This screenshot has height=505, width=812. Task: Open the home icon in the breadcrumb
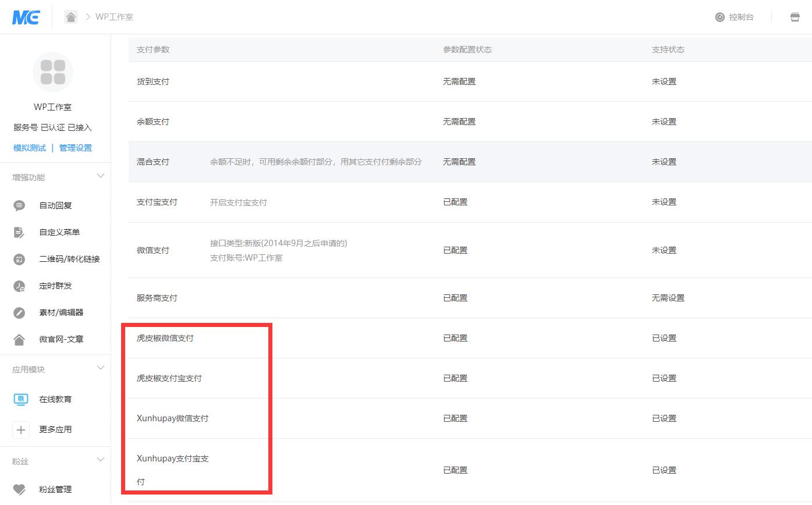(x=71, y=17)
